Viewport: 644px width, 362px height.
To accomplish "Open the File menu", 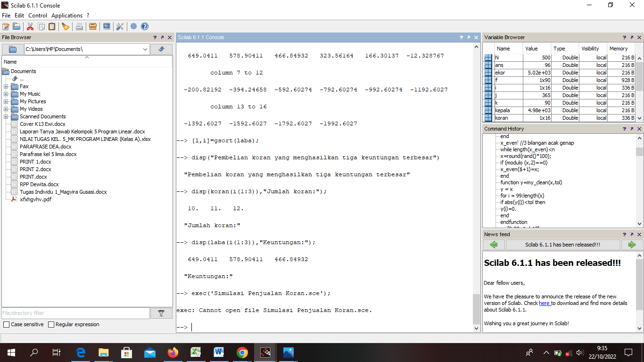I will [6, 16].
